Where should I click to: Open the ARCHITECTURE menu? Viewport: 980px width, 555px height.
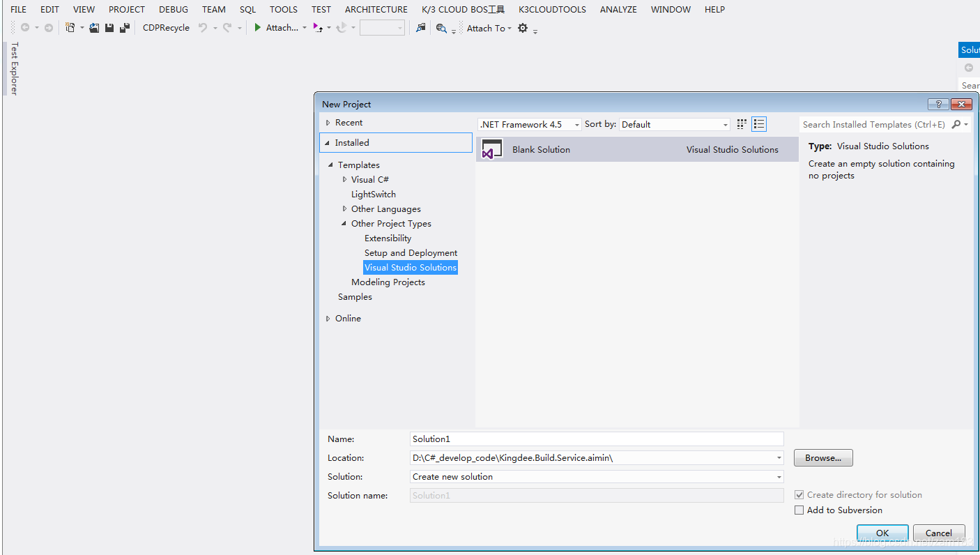click(376, 9)
